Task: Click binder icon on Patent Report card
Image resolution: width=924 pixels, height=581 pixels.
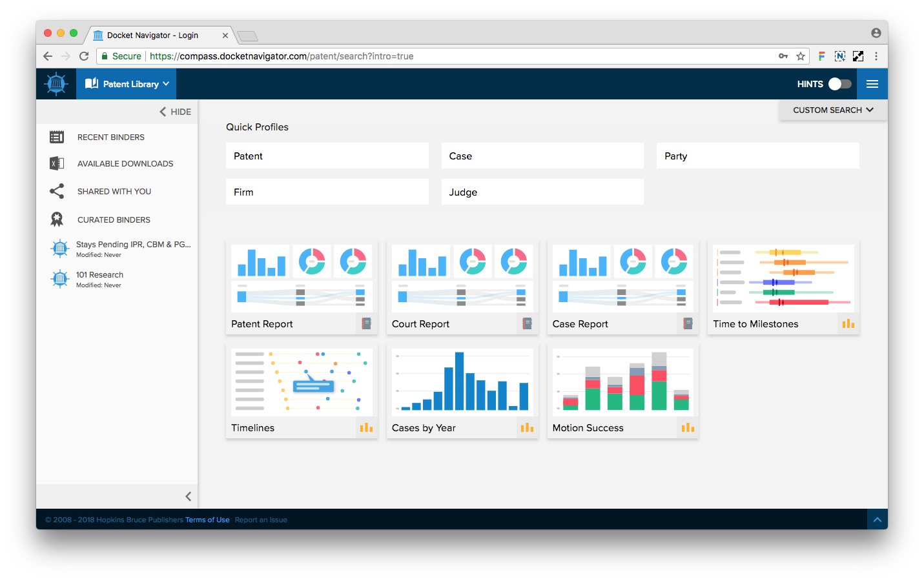Action: pos(367,323)
